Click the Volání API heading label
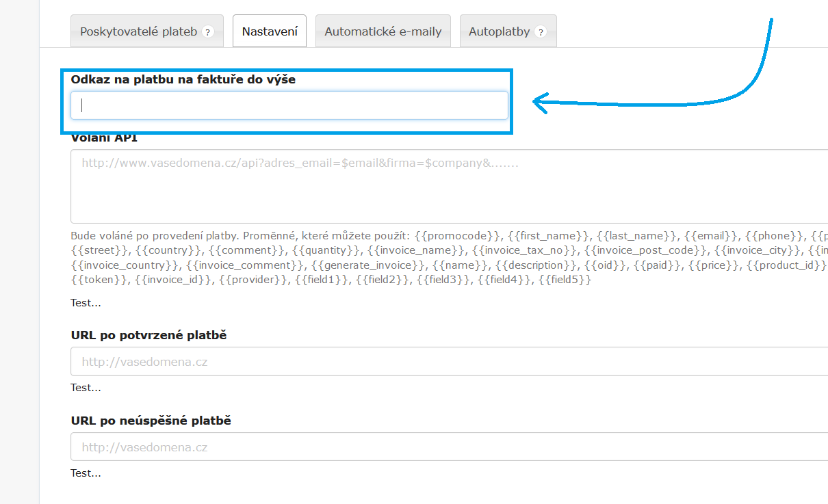The width and height of the screenshot is (828, 504). click(104, 138)
